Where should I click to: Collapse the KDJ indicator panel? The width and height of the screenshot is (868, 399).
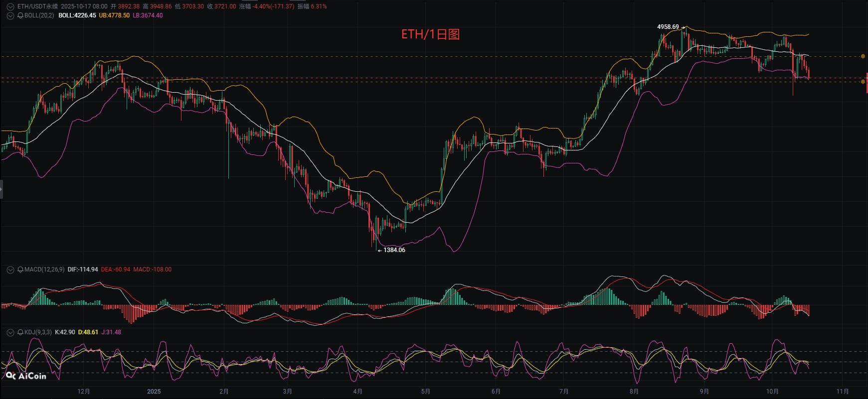10,332
